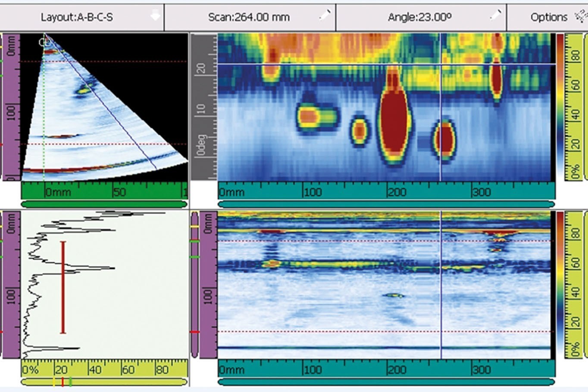588x392 pixels.
Task: Click the A-scan percent amplitude ruler
Action: (x=104, y=368)
